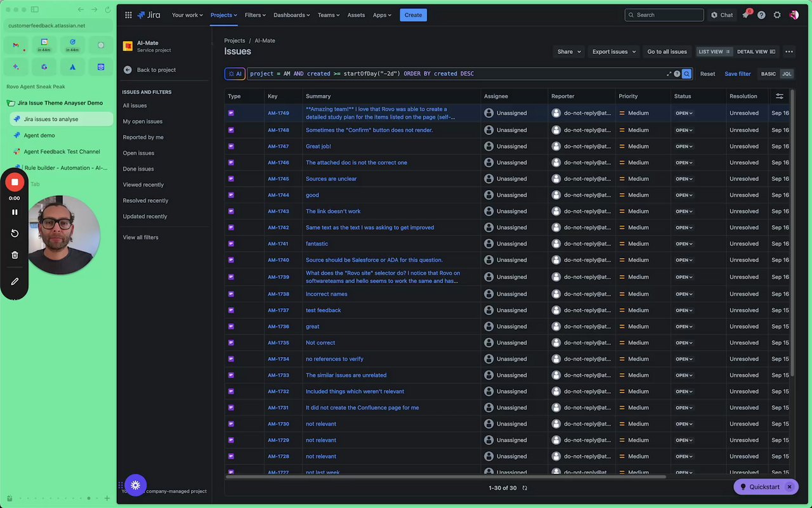Select the "Open issues" filter in the sidebar
This screenshot has height=508, width=812.
[x=138, y=153]
